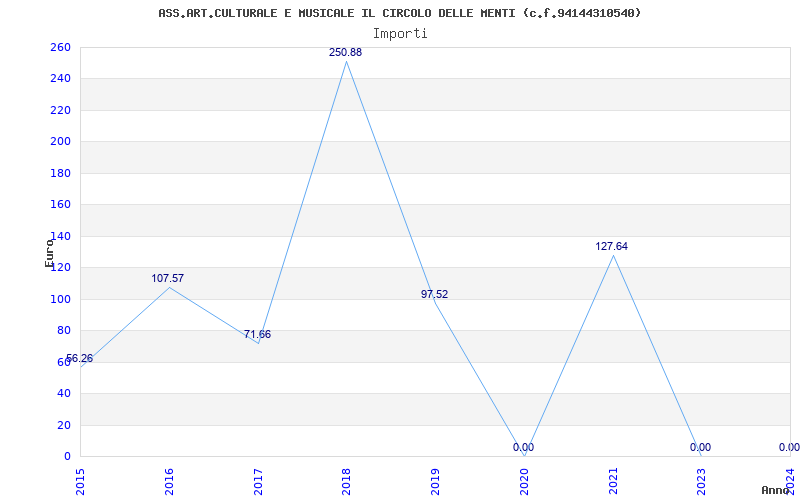Click the 2018 x-axis year label
The width and height of the screenshot is (800, 500).
coord(346,482)
